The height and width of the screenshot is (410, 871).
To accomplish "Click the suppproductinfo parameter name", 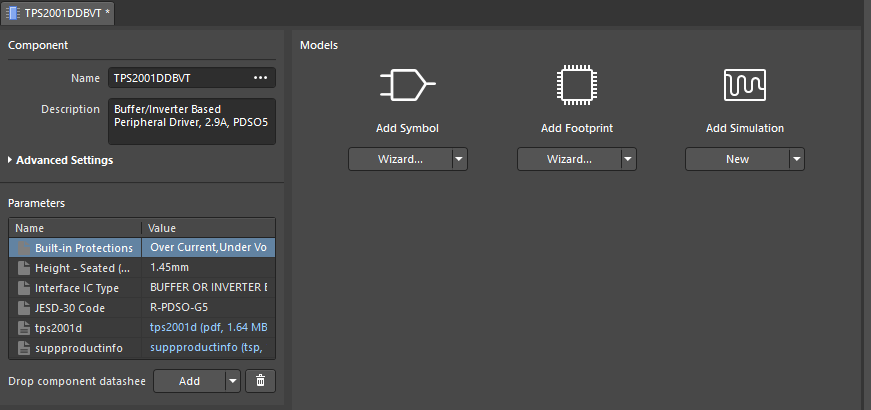I will 78,348.
